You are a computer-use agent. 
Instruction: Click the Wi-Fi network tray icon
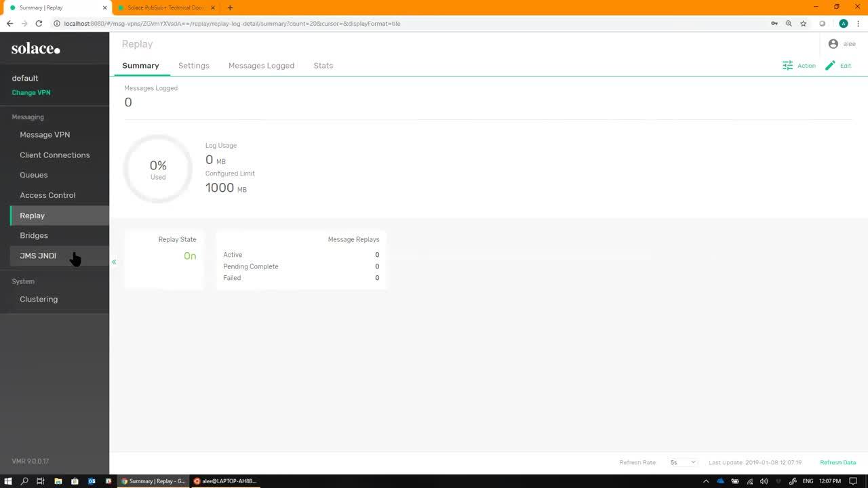(x=750, y=481)
